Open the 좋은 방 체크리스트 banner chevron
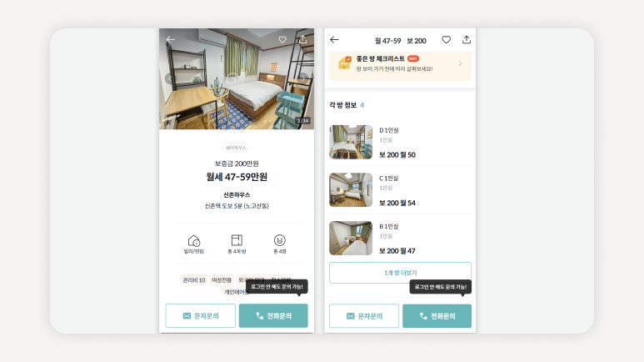 click(460, 63)
